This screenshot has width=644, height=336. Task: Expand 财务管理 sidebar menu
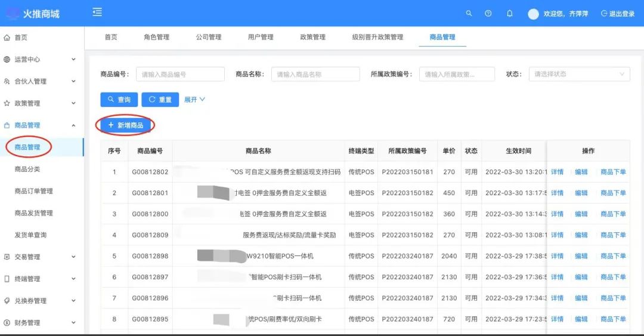42,323
